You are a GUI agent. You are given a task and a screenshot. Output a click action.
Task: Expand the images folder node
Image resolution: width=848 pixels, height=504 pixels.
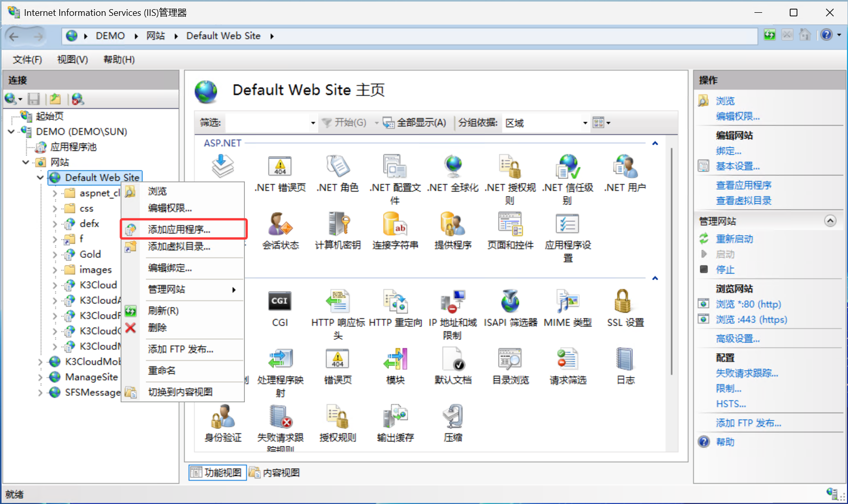[55, 269]
